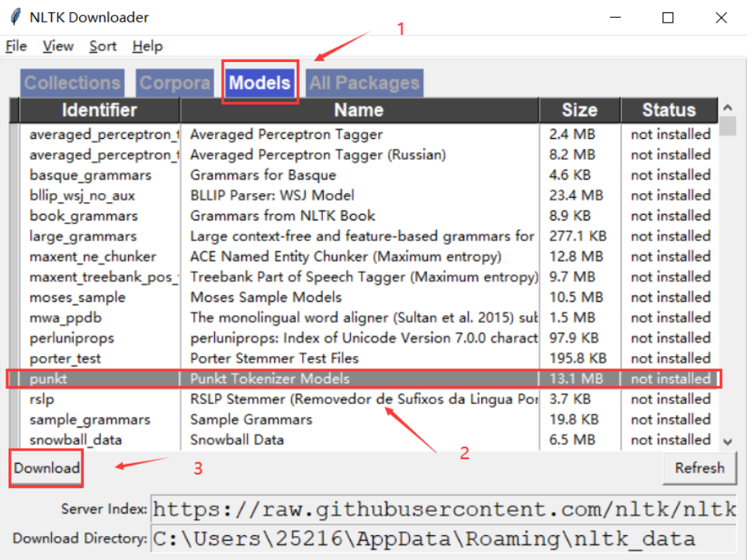
Task: Click the 23.4 MB size cell
Action: (576, 195)
